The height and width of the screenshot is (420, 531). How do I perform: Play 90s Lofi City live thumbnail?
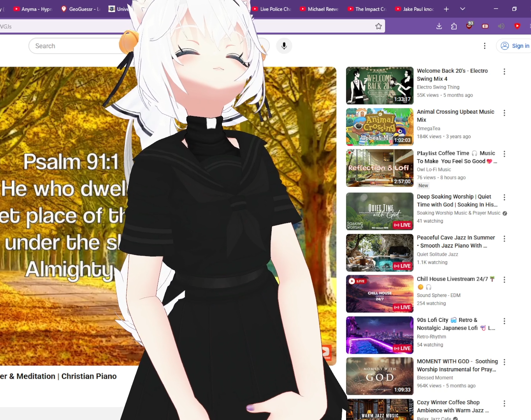click(x=380, y=335)
